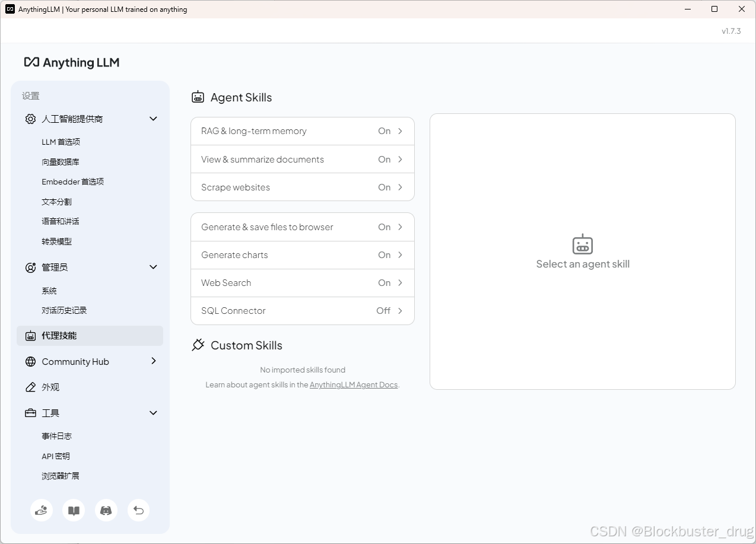Image resolution: width=756 pixels, height=544 pixels.
Task: Collapse the 工具 section chevron
Action: tap(153, 413)
